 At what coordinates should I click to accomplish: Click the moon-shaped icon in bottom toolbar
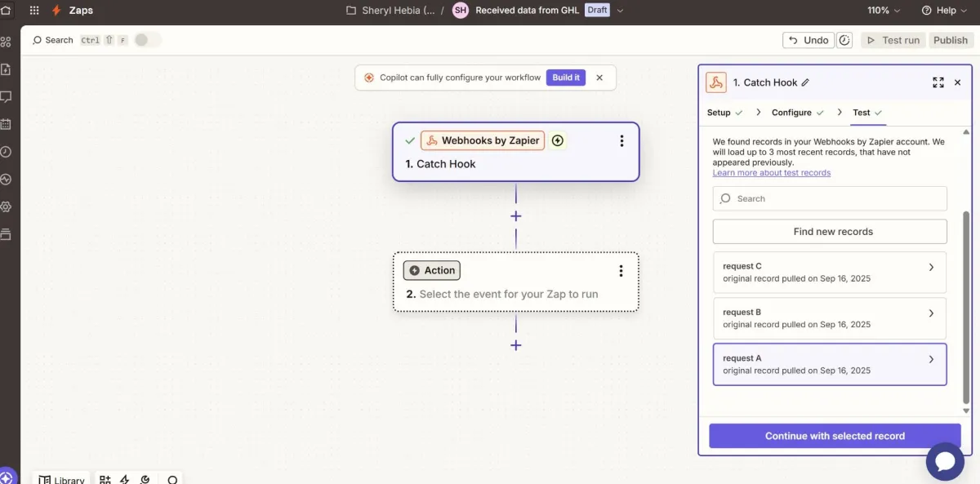click(x=145, y=480)
